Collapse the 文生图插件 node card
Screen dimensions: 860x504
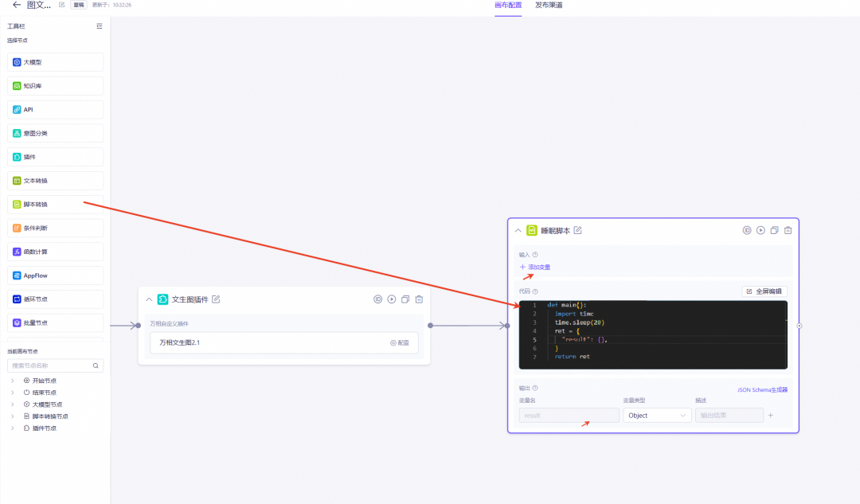pyautogui.click(x=149, y=299)
